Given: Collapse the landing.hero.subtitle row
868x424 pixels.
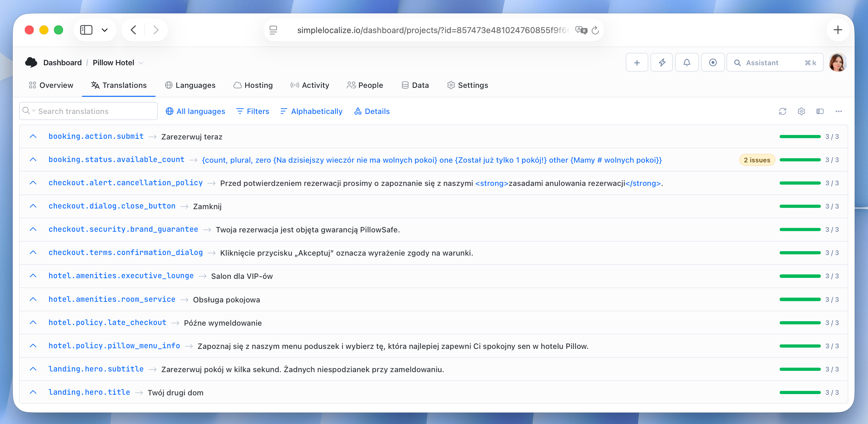Looking at the screenshot, I should (x=33, y=369).
